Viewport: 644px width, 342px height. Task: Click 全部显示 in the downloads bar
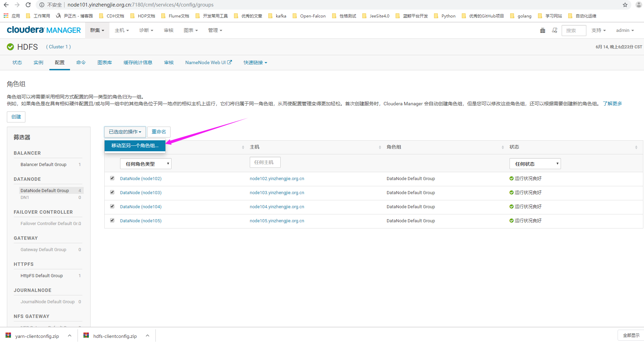click(631, 335)
